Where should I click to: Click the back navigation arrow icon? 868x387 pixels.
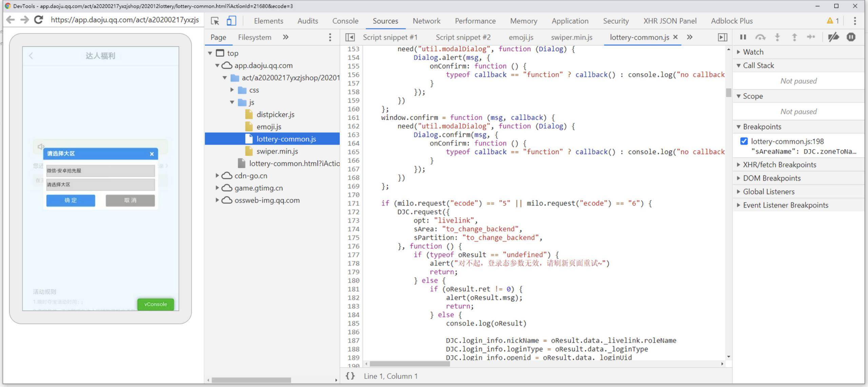click(x=10, y=20)
